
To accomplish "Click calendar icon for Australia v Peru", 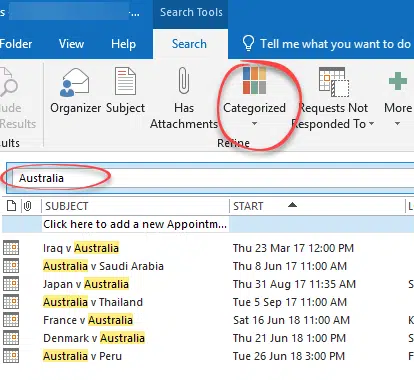I will point(11,356).
